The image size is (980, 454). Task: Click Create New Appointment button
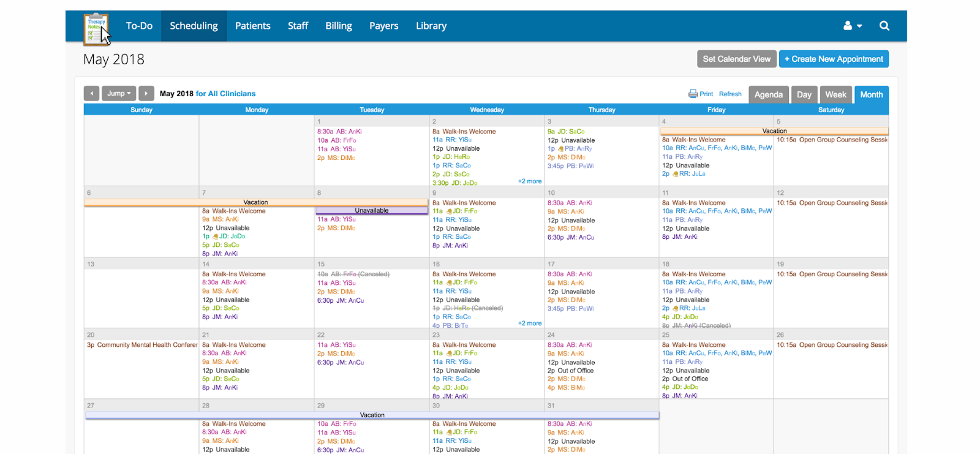[x=834, y=59]
